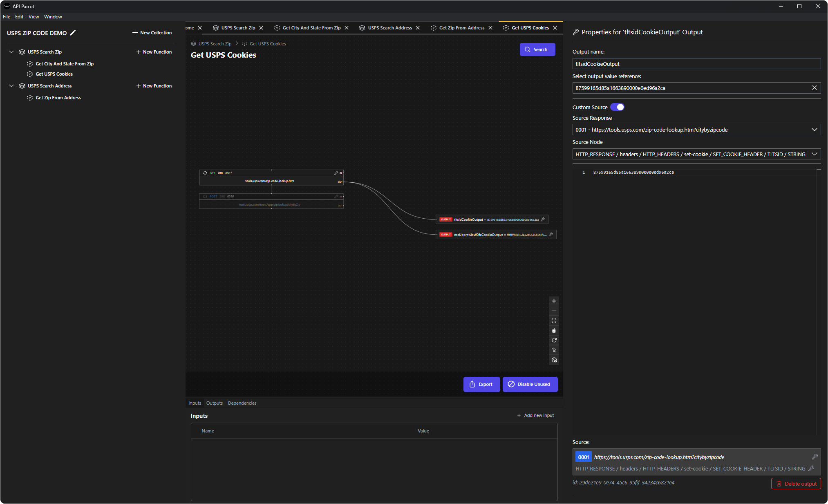This screenshot has height=504, width=828.
Task: Fit graph view to screen
Action: pos(554,321)
